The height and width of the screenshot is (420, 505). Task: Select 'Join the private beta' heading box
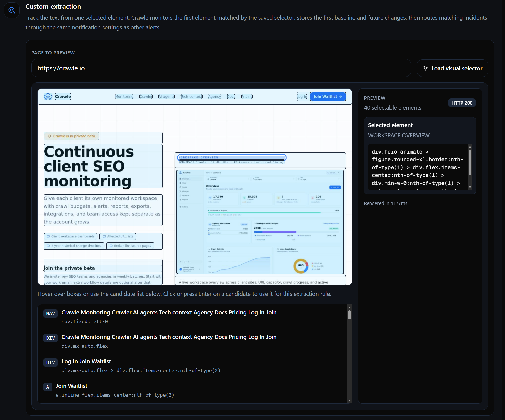(x=103, y=268)
